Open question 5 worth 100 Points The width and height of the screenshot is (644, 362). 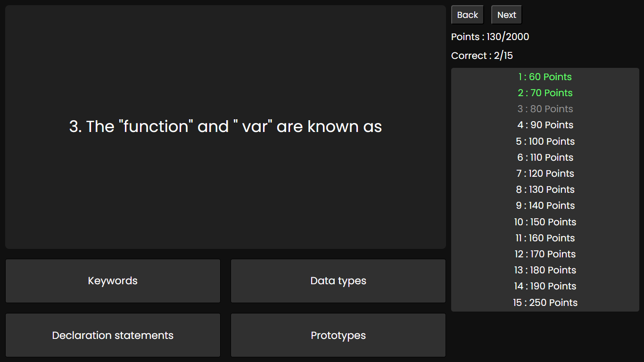545,141
